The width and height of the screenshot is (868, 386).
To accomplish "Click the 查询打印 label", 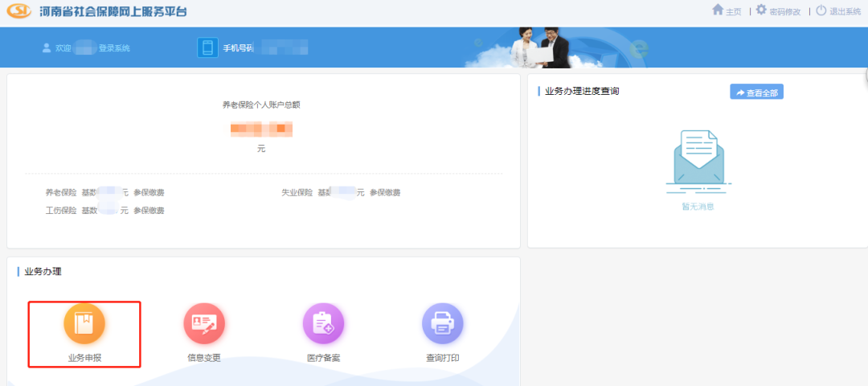I will [443, 358].
